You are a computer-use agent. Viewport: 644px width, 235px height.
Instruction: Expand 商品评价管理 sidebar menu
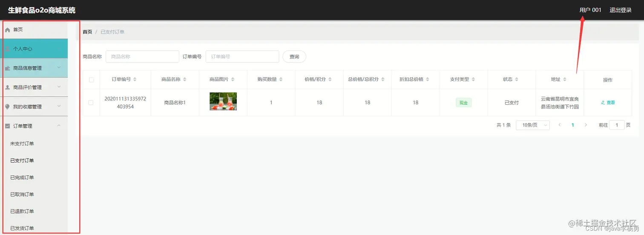pos(34,87)
